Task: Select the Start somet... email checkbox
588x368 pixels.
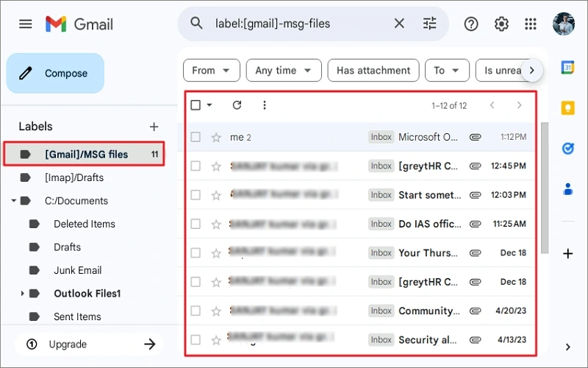Action: pos(196,195)
